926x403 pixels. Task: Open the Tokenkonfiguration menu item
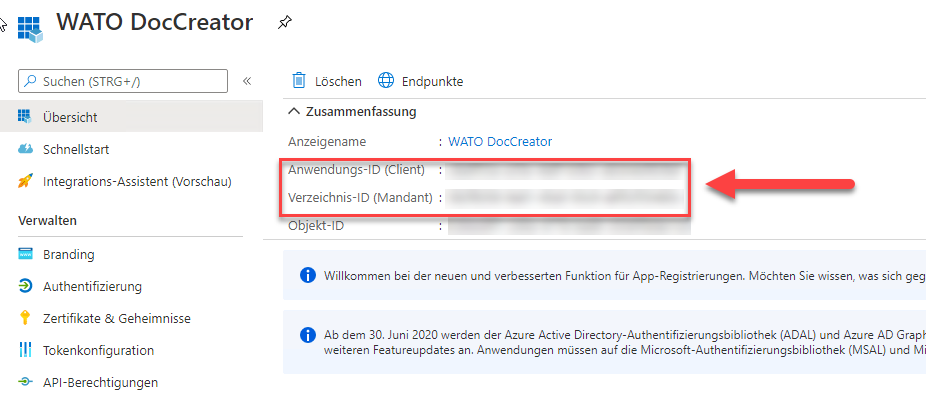coord(98,350)
